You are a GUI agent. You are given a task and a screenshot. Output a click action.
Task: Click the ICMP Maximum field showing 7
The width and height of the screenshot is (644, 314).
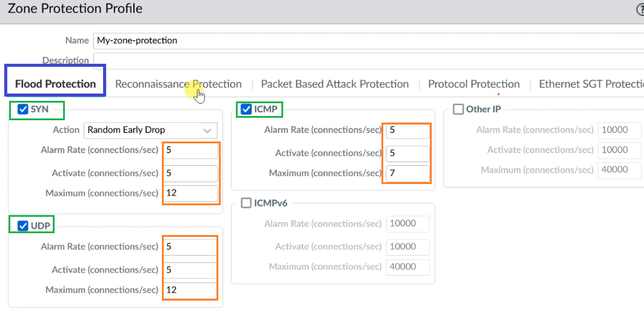coord(408,173)
